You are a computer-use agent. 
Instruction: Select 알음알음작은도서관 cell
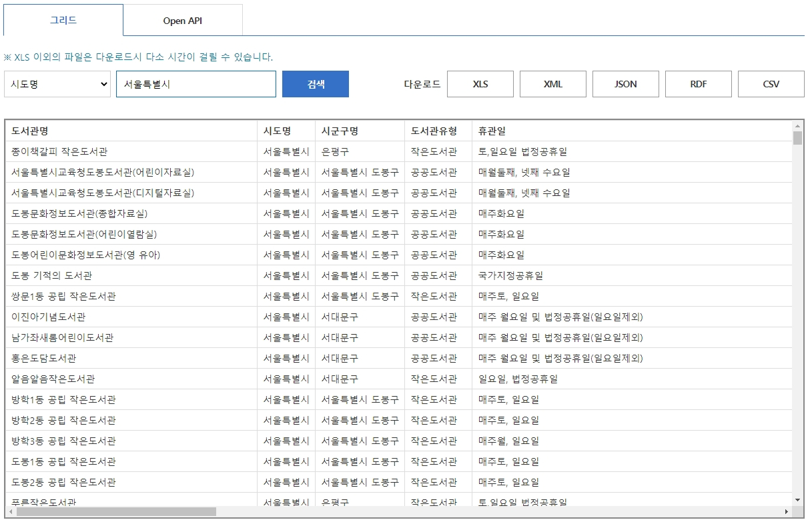131,379
